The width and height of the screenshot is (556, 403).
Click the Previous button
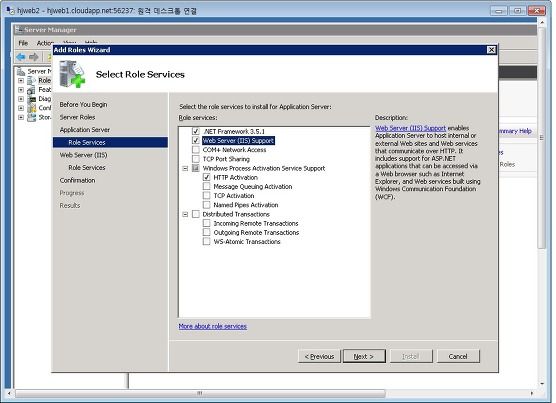click(319, 356)
